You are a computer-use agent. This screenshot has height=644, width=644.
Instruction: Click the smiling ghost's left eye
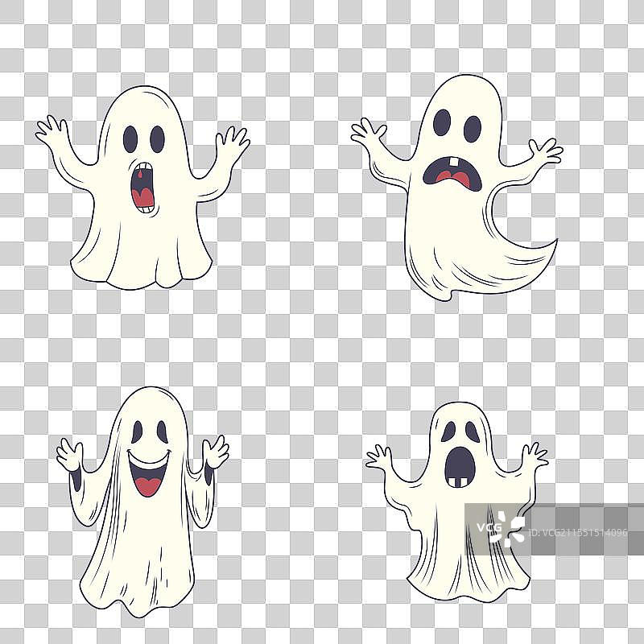click(x=137, y=432)
